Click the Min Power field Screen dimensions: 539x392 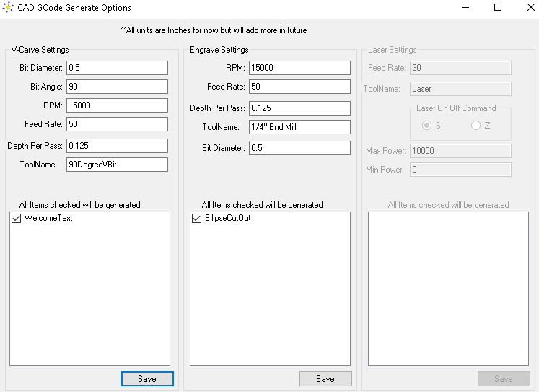click(460, 170)
